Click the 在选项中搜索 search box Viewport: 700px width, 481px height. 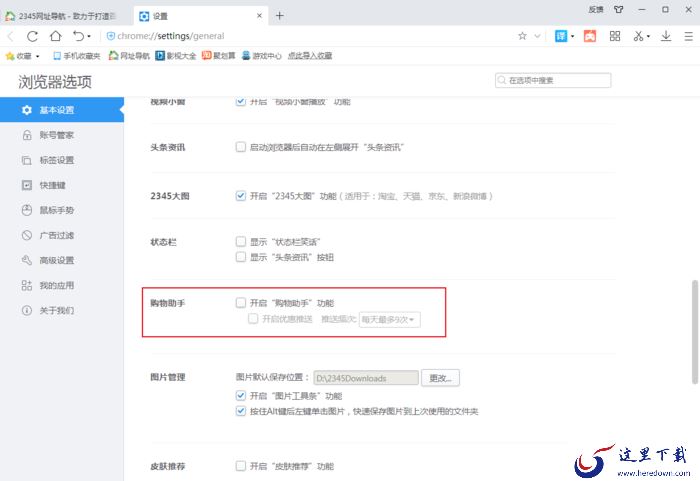[553, 80]
